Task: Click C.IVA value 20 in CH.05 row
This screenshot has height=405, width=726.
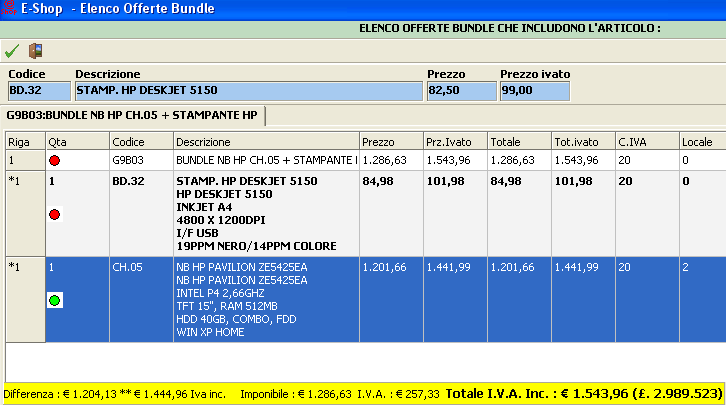Action: tap(647, 299)
